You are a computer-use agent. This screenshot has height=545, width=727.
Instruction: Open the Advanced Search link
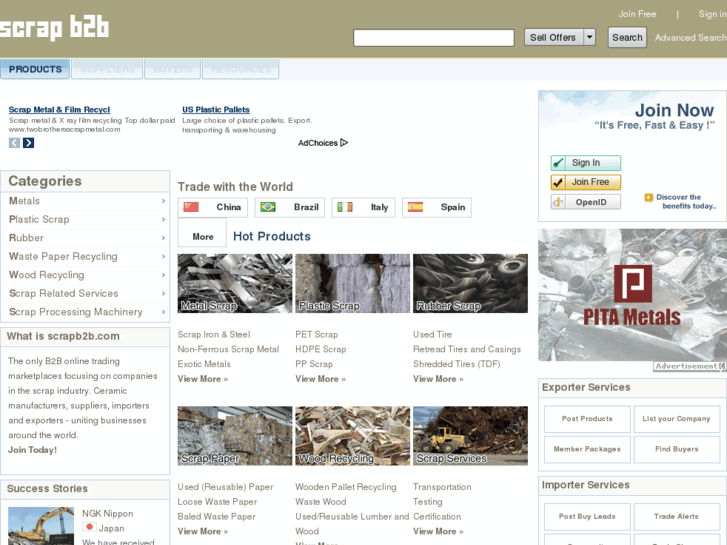pos(691,38)
